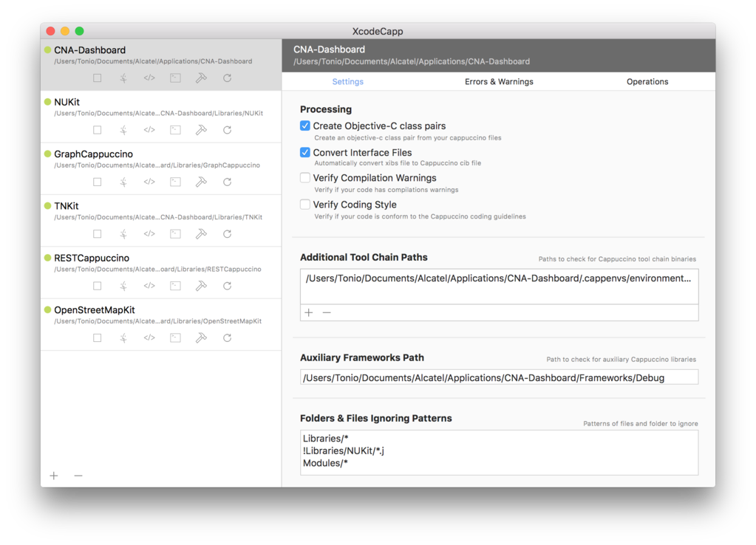
Task: Click the hammer icon under RESTCappuccino
Action: tap(201, 286)
